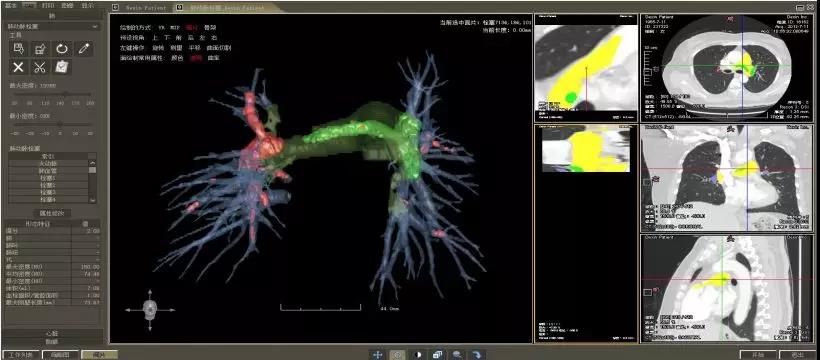Click the X delete tool
This screenshot has height=360, width=820.
19,67
